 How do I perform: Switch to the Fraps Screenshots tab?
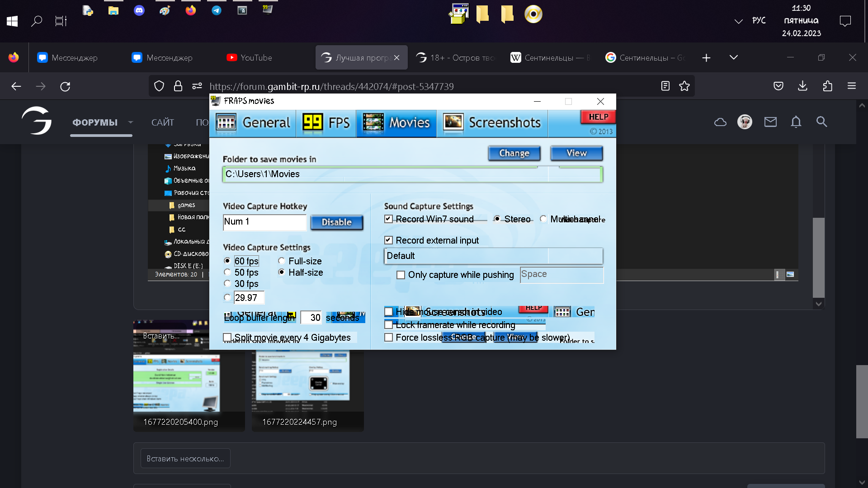(x=492, y=123)
